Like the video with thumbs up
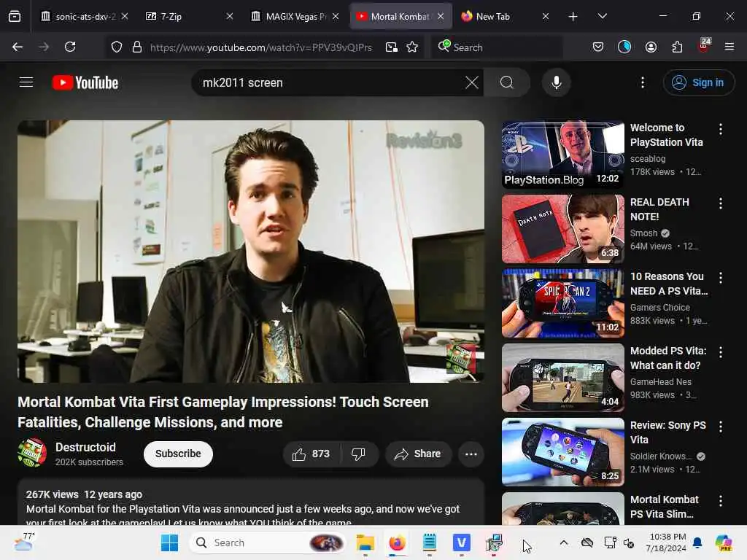This screenshot has height=560, width=747. (311, 454)
